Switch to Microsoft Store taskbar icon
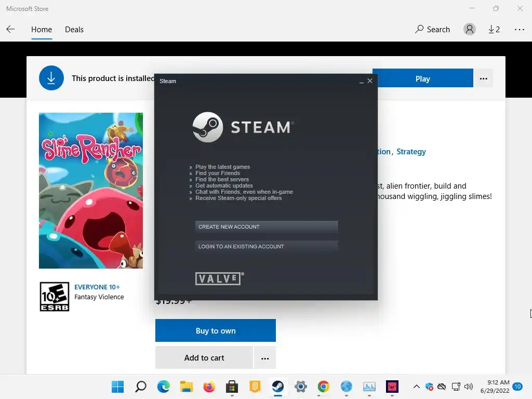The width and height of the screenshot is (532, 399). (x=232, y=387)
